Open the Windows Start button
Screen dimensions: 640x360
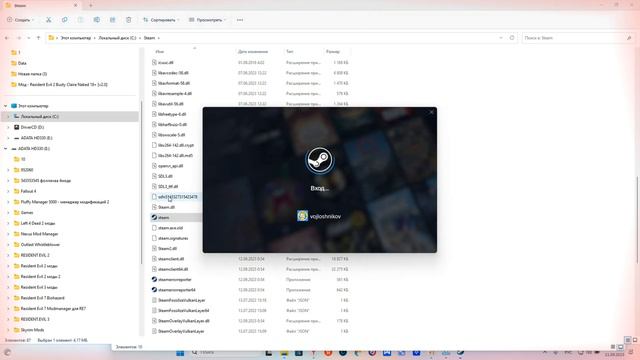[180, 353]
